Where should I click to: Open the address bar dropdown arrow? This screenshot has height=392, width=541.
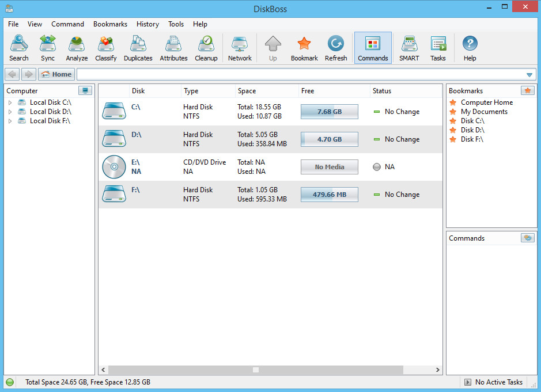[529, 74]
